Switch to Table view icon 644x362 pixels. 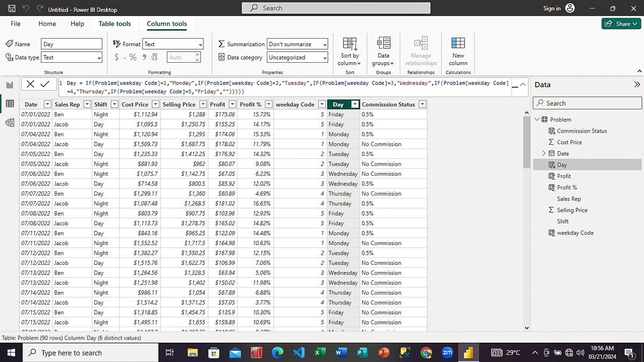tap(10, 104)
